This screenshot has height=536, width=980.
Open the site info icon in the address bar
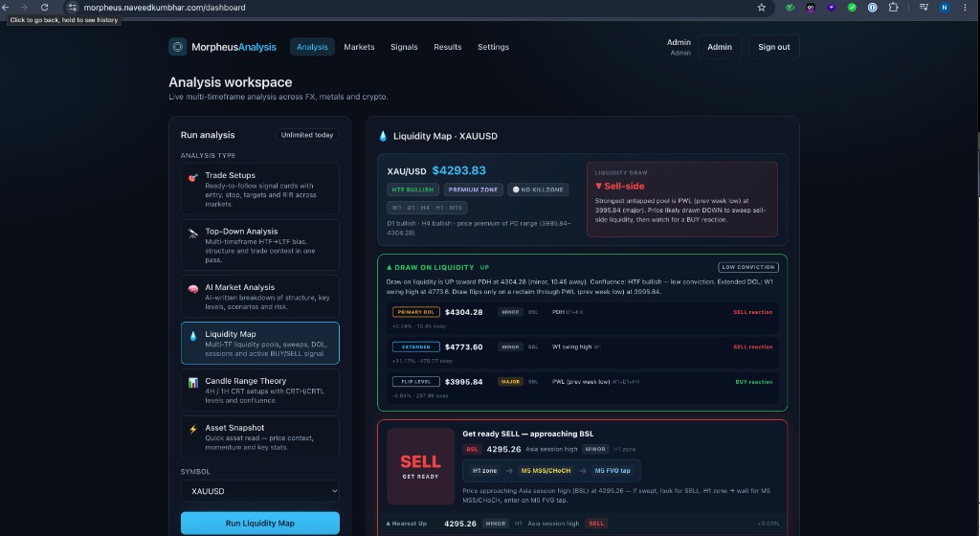[73, 8]
